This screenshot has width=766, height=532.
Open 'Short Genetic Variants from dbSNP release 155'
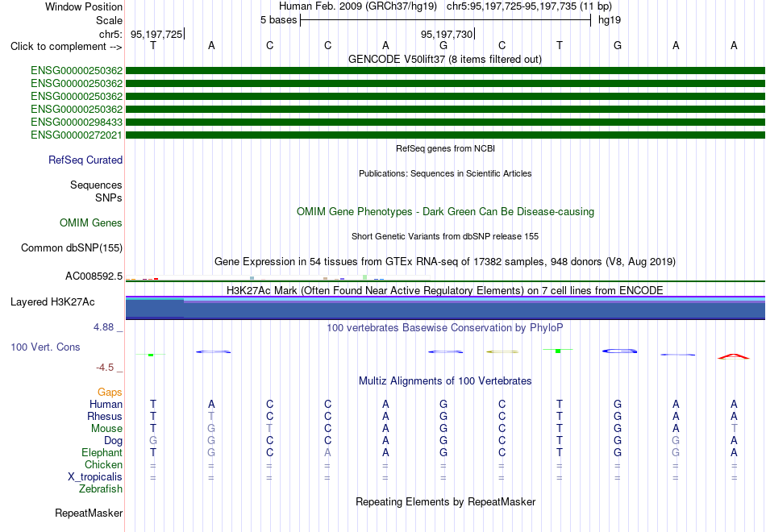(x=445, y=236)
